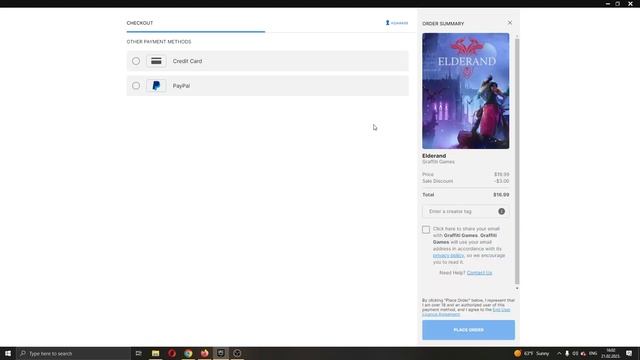Click the credit card icon
Image resolution: width=640 pixels, height=360 pixels.
pyautogui.click(x=156, y=61)
